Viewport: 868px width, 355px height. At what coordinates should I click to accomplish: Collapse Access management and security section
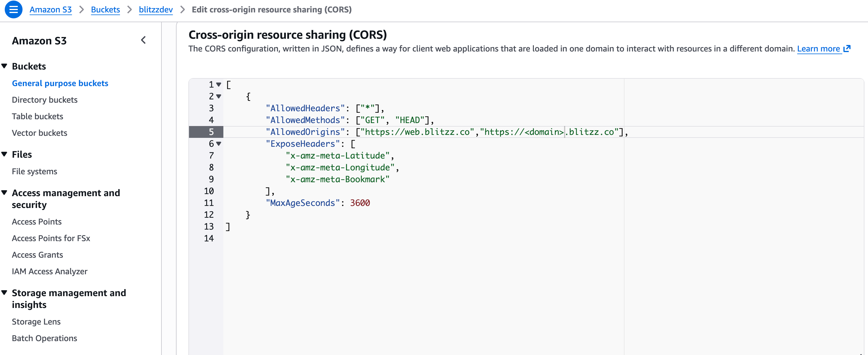pos(4,193)
